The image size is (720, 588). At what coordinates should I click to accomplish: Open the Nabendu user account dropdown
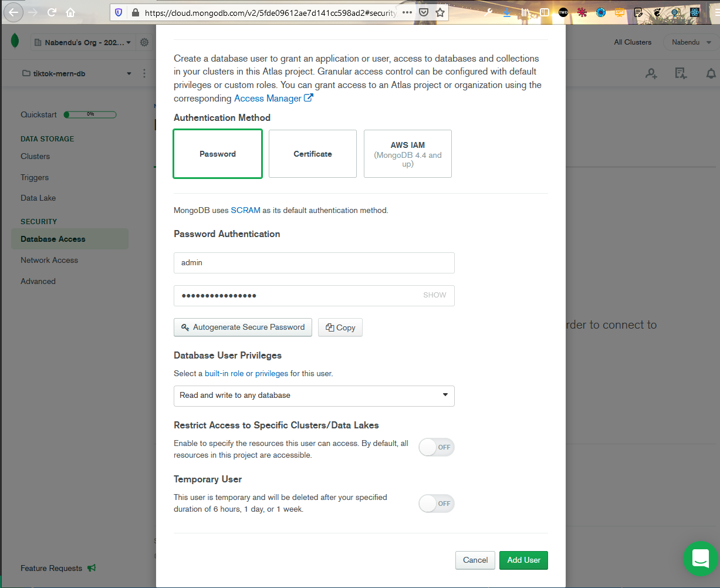[x=691, y=42]
